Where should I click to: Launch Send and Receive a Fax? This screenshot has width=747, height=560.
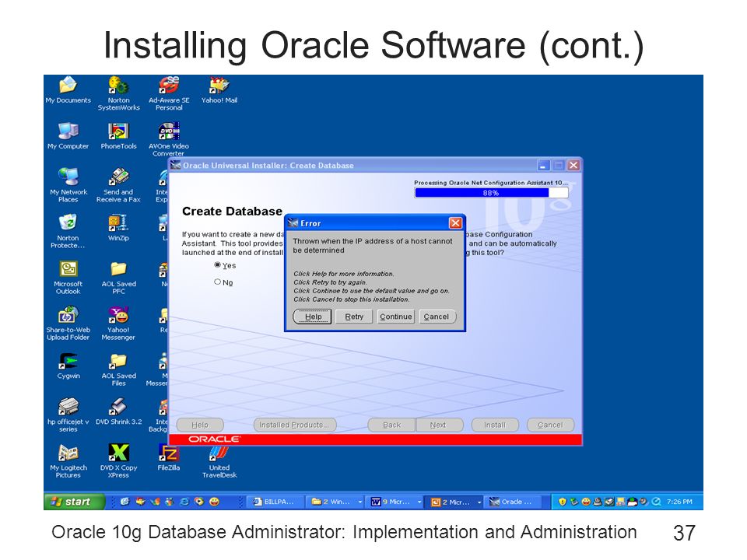click(x=118, y=186)
